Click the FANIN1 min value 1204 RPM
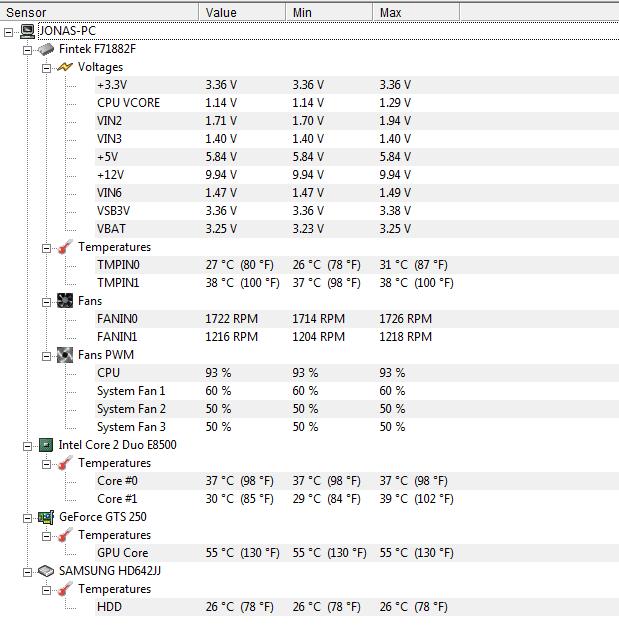 [318, 337]
